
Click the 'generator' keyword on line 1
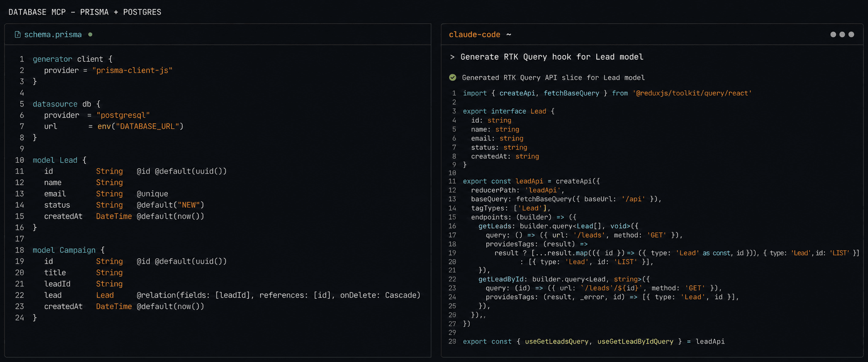pyautogui.click(x=52, y=59)
